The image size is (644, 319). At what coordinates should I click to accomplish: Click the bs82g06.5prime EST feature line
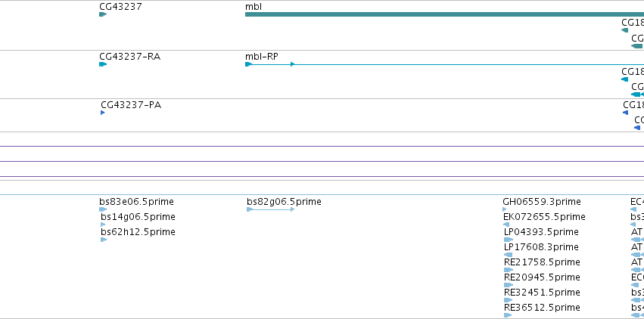271,209
